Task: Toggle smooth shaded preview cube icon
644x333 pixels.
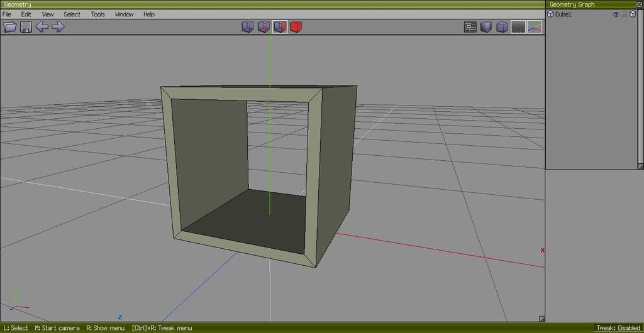Action: tap(486, 27)
